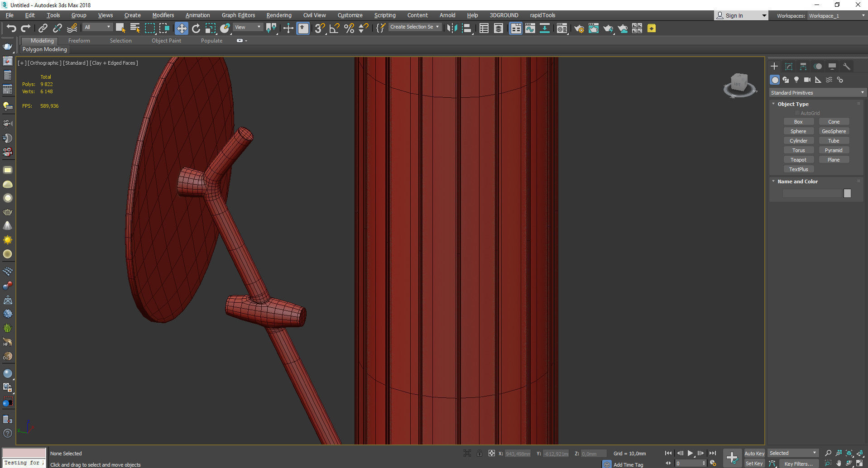Image resolution: width=868 pixels, height=468 pixels.
Task: Open the Workspaces Workspace_1 dropdown
Action: 837,16
